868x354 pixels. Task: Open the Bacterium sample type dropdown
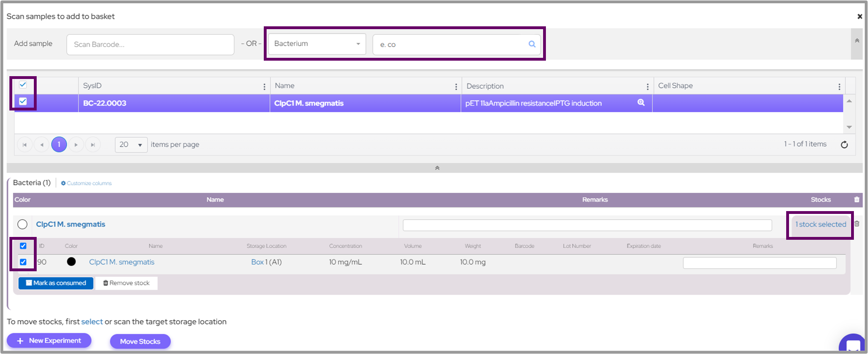(316, 44)
